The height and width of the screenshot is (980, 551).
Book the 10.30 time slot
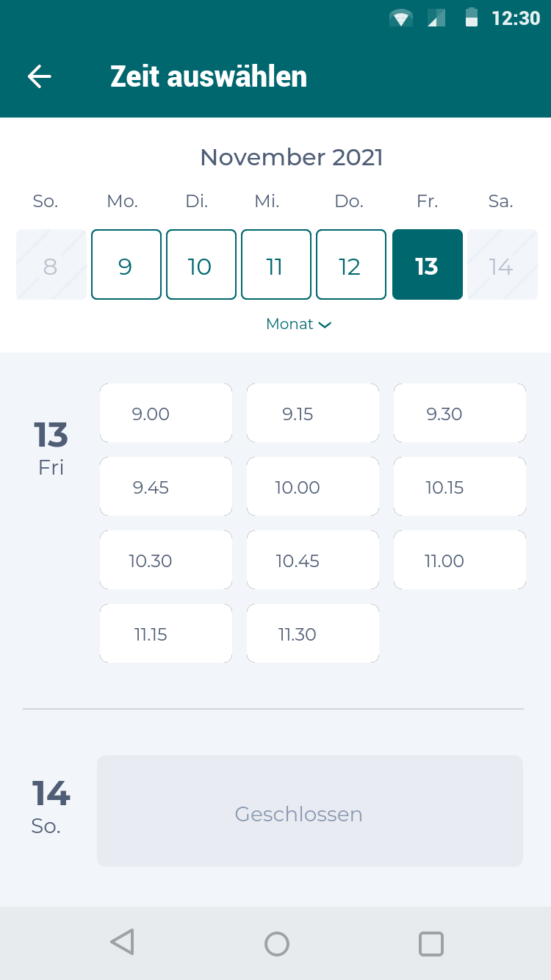click(166, 560)
